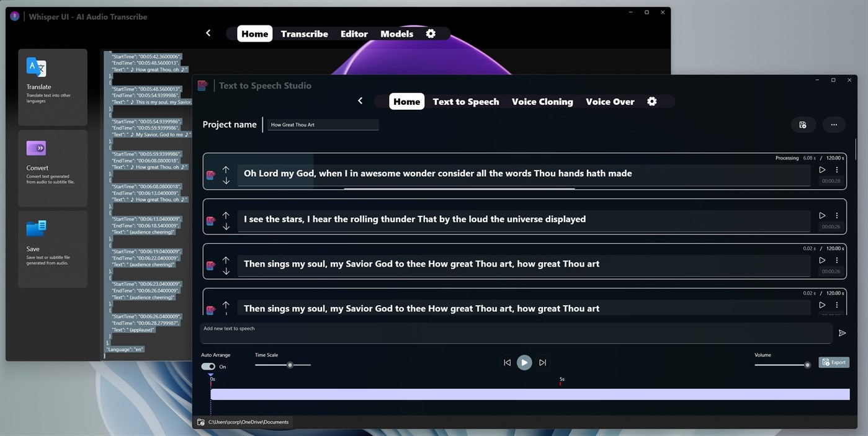868x436 pixels.
Task: Collapse navigation with the back chevron
Action: 360,100
